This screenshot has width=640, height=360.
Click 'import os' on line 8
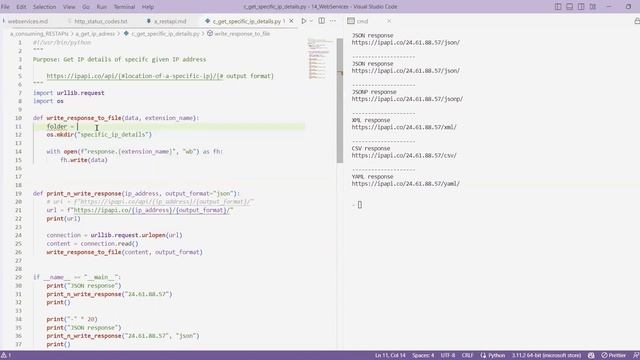[x=48, y=101]
